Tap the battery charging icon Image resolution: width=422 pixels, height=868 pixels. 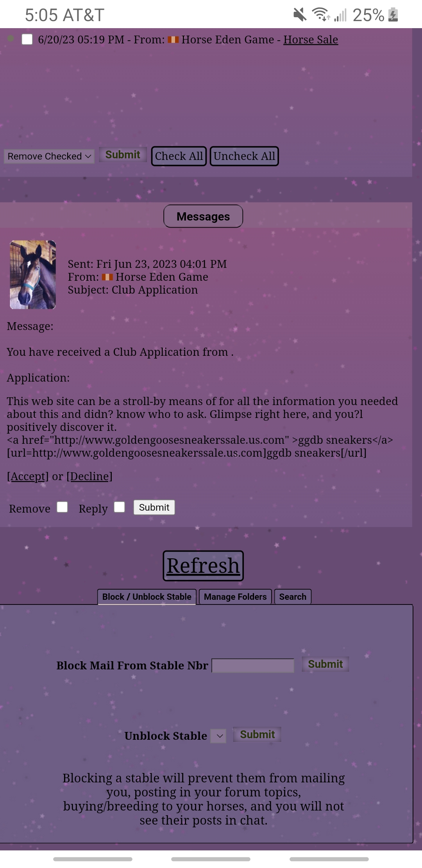(393, 15)
